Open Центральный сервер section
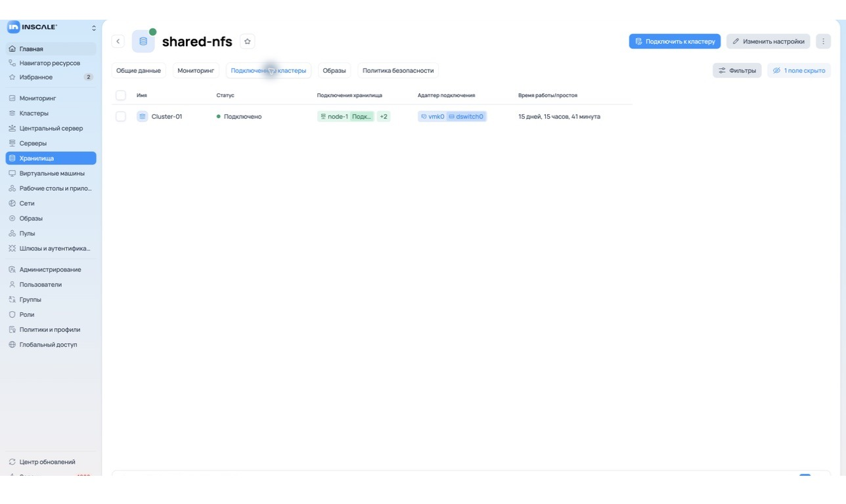 coord(51,128)
